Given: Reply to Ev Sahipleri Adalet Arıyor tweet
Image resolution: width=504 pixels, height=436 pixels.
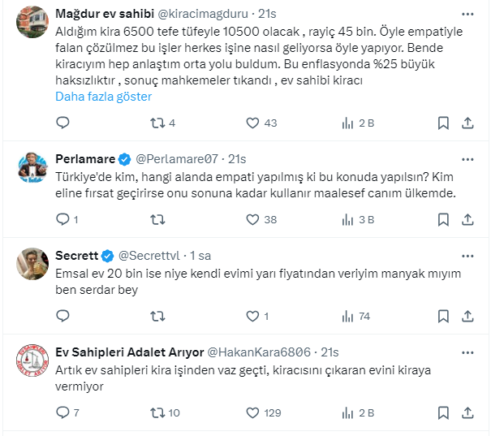Looking at the screenshot, I should (x=62, y=412).
